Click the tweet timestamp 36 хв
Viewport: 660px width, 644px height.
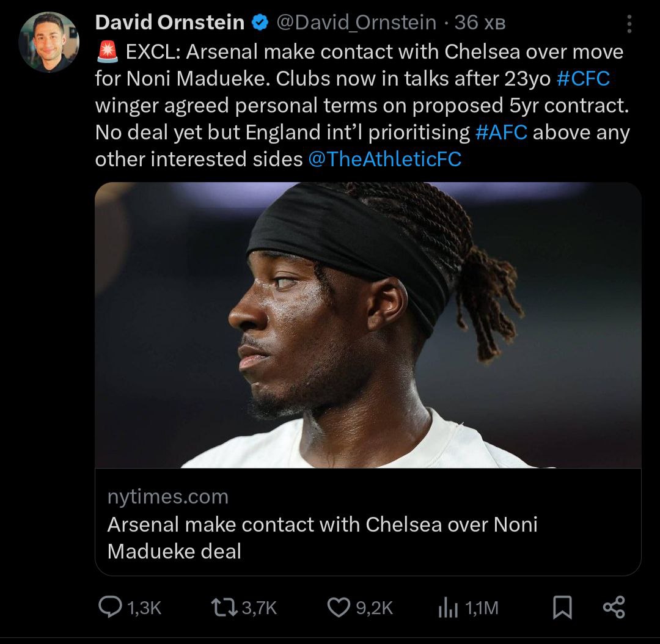point(480,23)
